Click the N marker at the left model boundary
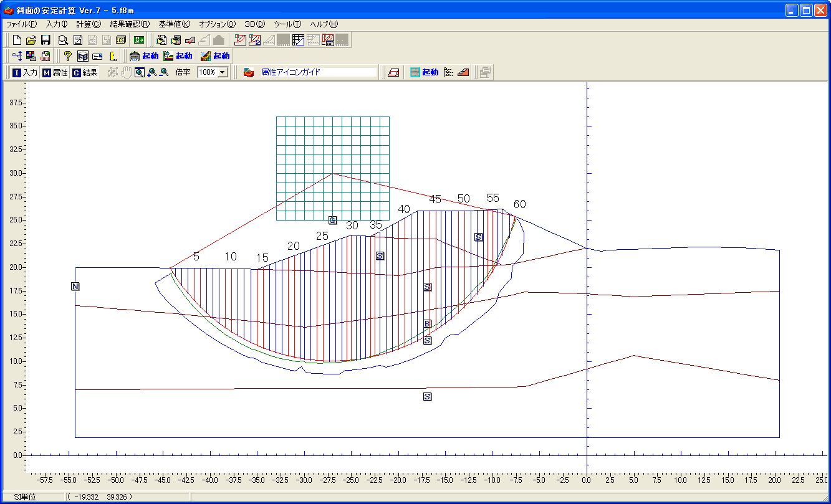This screenshot has height=504, width=831. coord(75,287)
